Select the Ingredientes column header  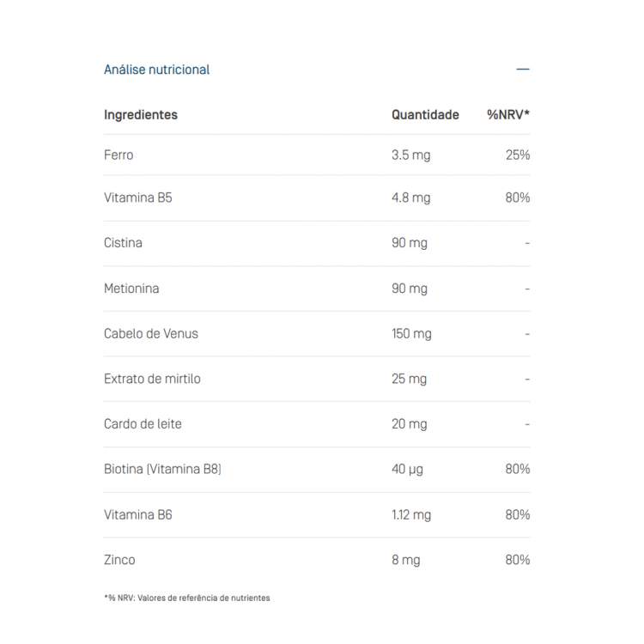pos(141,114)
